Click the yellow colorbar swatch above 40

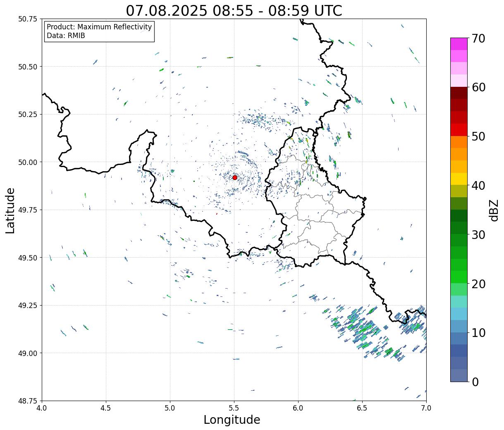(x=459, y=179)
